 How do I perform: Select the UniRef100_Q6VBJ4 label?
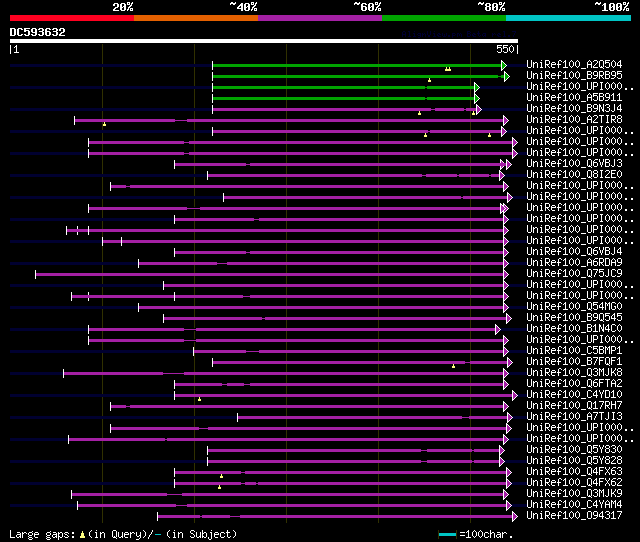click(574, 251)
